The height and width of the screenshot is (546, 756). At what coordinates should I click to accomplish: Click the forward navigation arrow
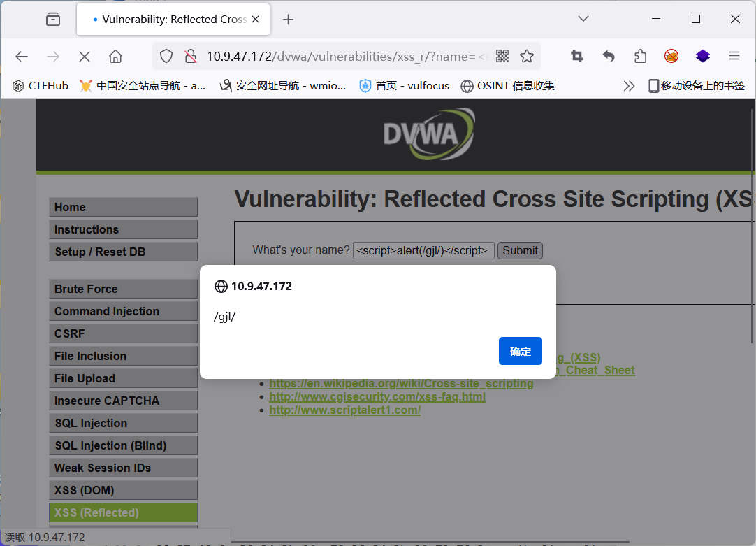(x=53, y=57)
